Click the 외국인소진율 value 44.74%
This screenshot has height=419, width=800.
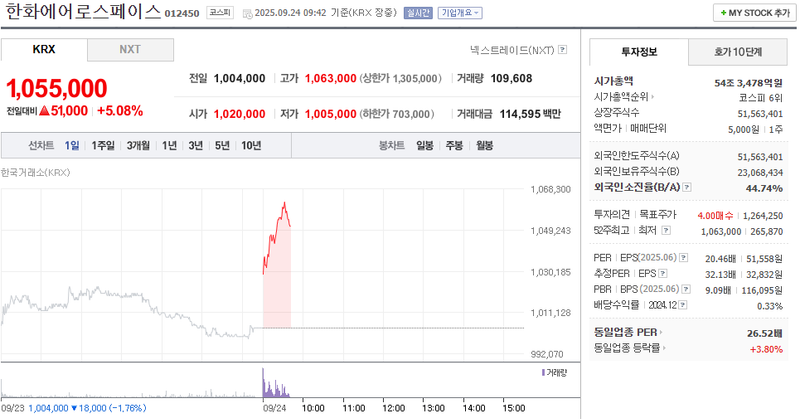click(x=764, y=188)
